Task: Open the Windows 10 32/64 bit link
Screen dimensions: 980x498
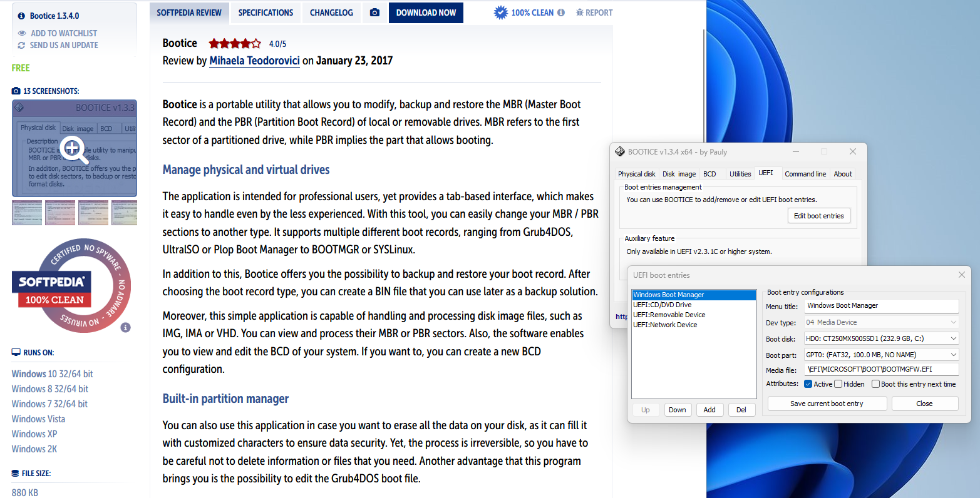Action: (52, 374)
